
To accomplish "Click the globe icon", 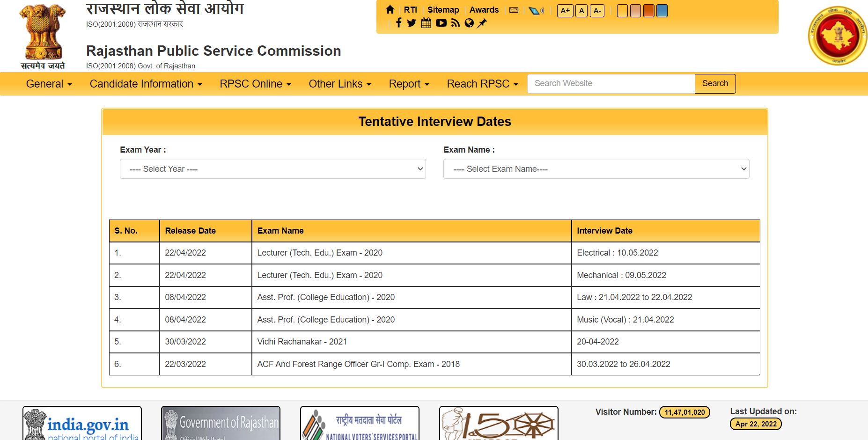I will [x=469, y=23].
